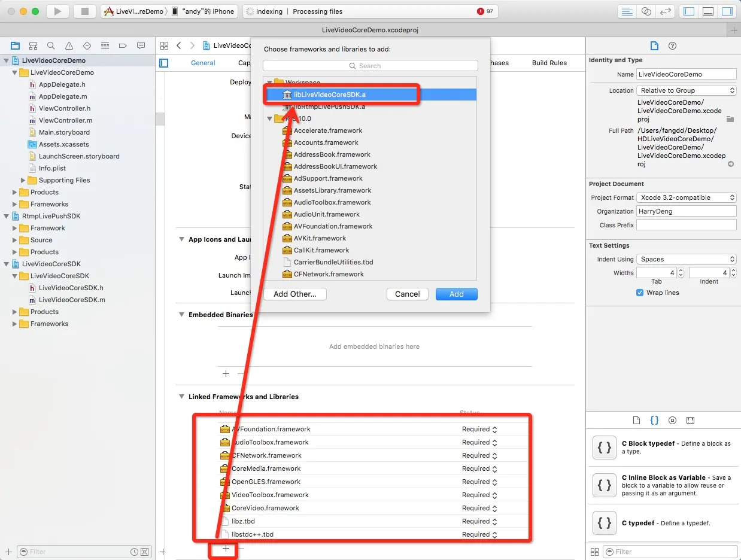
Task: Show the File inspector
Action: click(654, 46)
